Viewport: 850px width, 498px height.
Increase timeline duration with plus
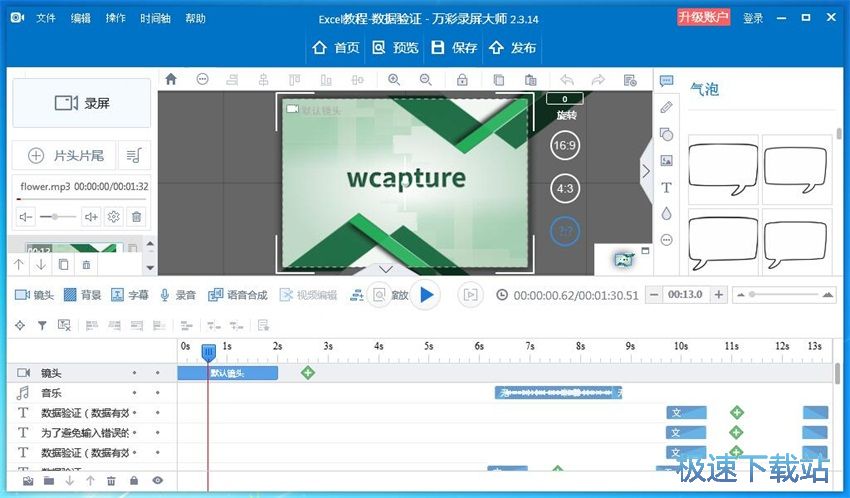coord(718,295)
